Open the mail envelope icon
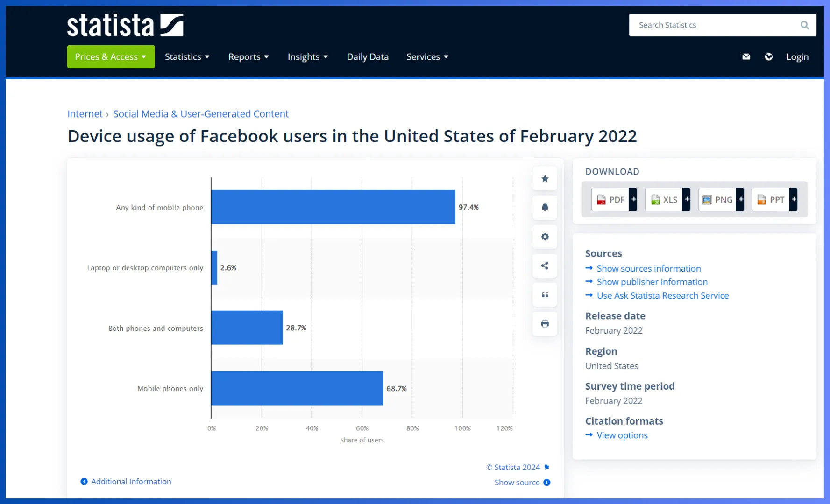 746,57
